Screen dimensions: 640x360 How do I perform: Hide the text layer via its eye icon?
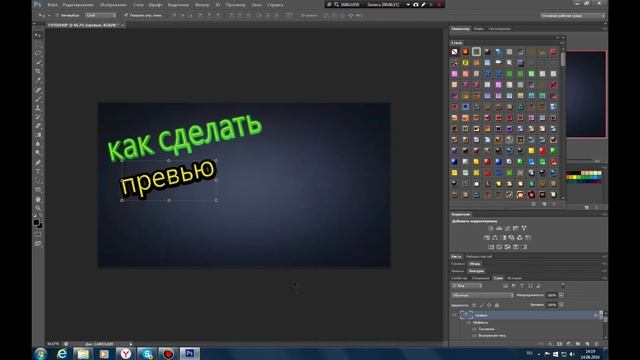coord(454,315)
